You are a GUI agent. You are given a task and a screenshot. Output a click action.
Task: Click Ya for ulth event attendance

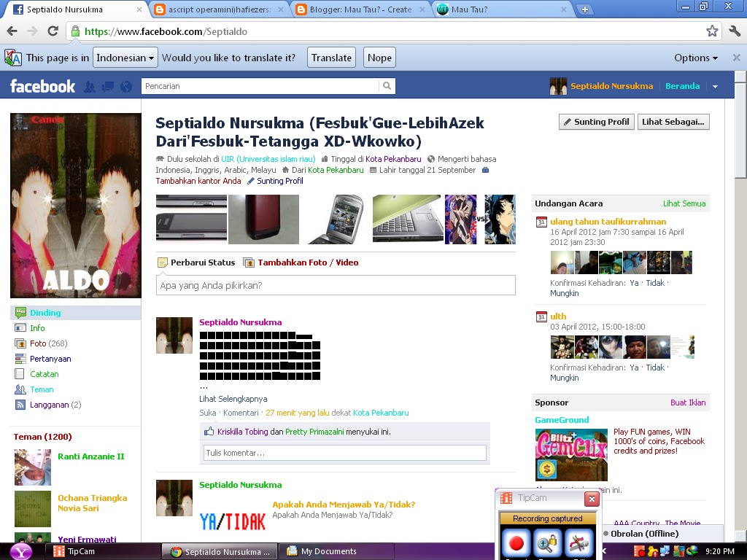tap(634, 367)
